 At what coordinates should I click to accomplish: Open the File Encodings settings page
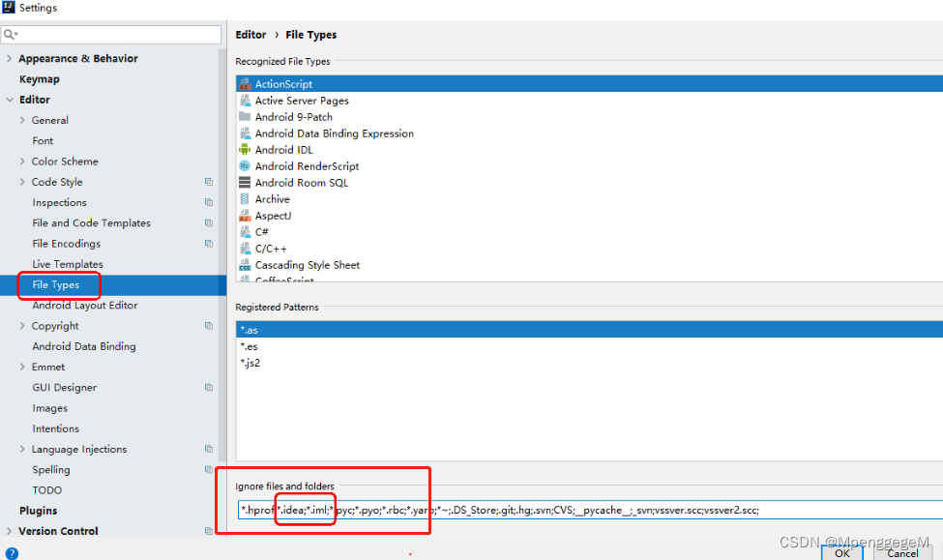66,244
